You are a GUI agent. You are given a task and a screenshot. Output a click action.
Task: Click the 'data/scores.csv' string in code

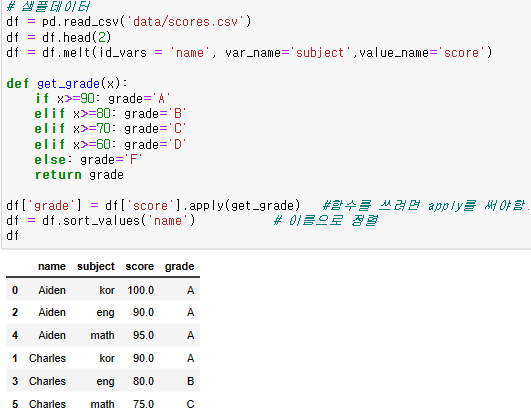pos(185,22)
